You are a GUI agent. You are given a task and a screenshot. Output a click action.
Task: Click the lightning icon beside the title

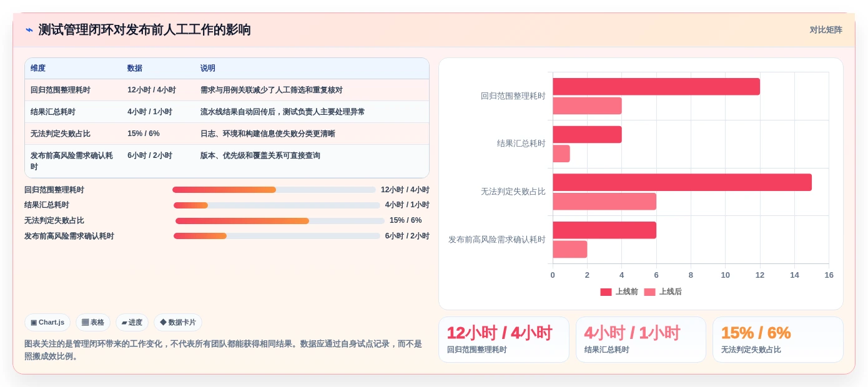(29, 30)
